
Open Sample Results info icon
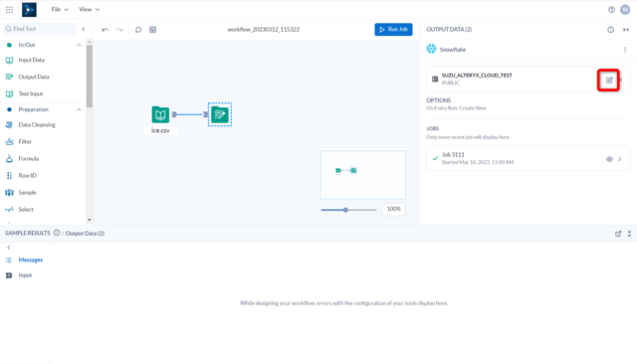[57, 233]
